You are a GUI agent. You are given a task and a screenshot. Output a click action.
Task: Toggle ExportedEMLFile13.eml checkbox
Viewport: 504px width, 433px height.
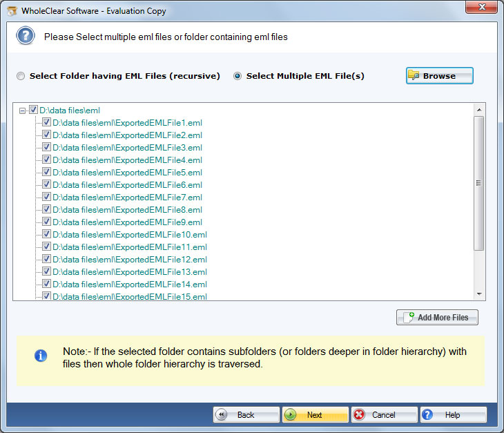pos(47,271)
